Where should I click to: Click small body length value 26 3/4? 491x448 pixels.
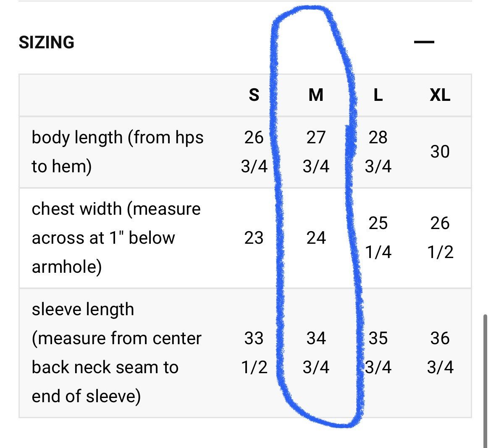(254, 152)
